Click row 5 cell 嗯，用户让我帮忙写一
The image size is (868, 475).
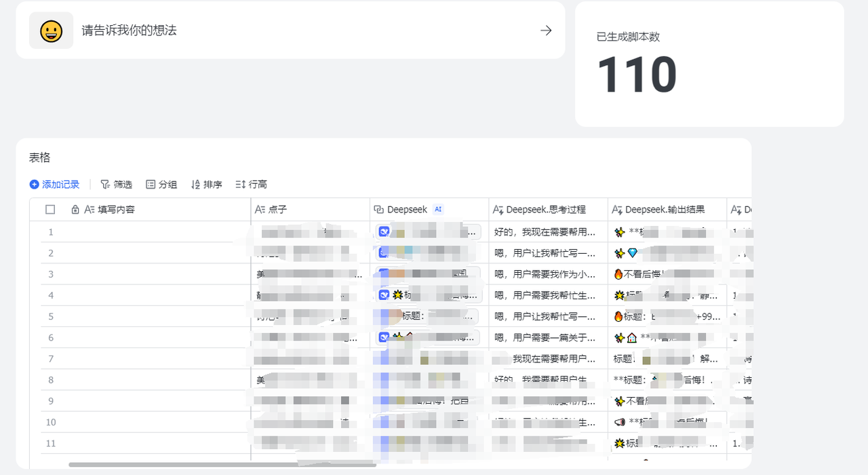(x=548, y=316)
